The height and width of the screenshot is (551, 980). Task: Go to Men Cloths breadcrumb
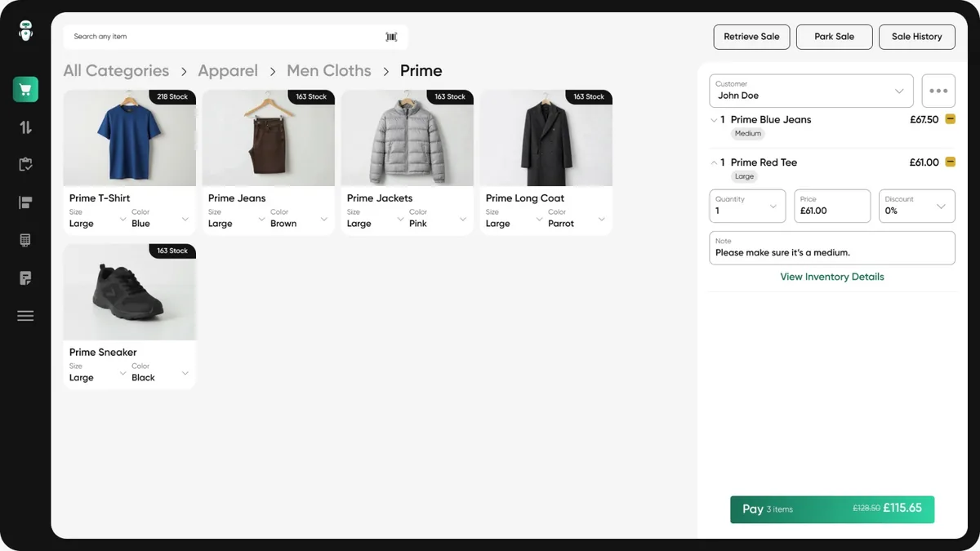click(x=329, y=71)
